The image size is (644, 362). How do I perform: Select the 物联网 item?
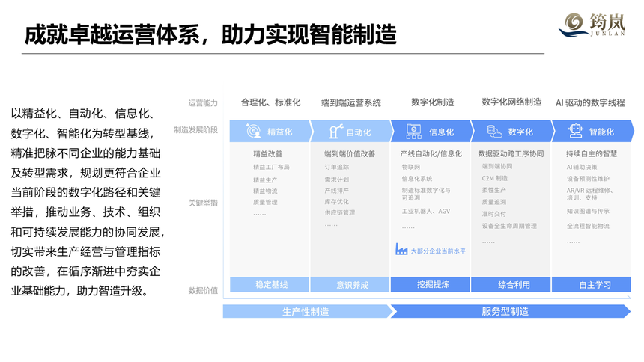(410, 167)
